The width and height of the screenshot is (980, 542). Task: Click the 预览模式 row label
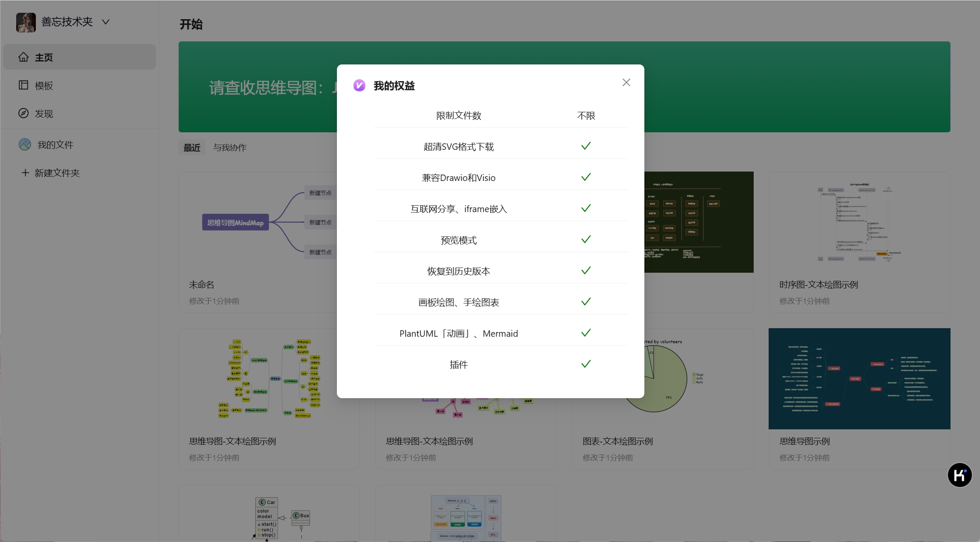pos(459,240)
